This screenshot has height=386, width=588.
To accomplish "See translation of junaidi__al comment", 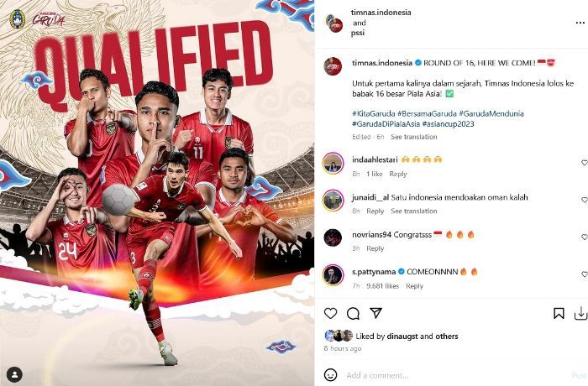I will [413, 211].
